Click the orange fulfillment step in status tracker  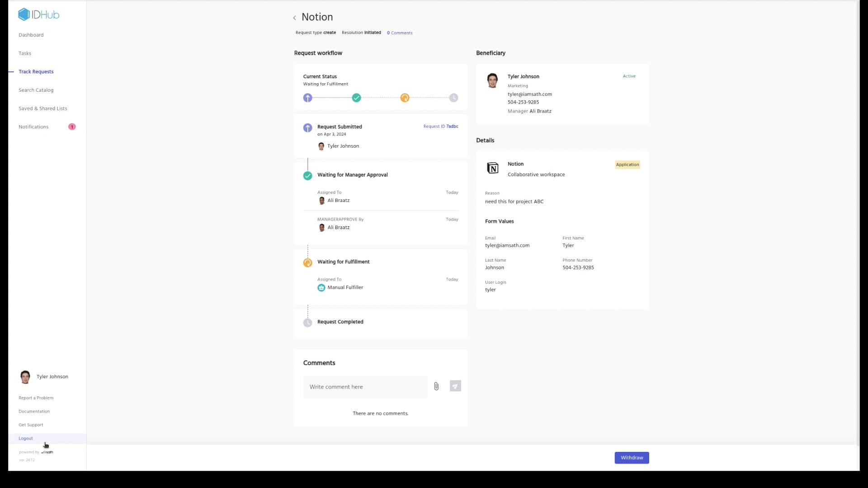tap(405, 98)
